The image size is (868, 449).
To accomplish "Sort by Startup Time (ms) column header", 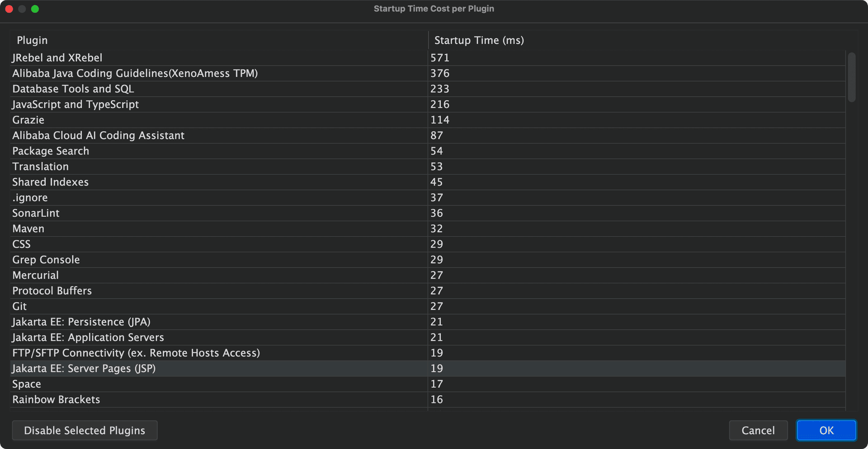I will [x=637, y=40].
